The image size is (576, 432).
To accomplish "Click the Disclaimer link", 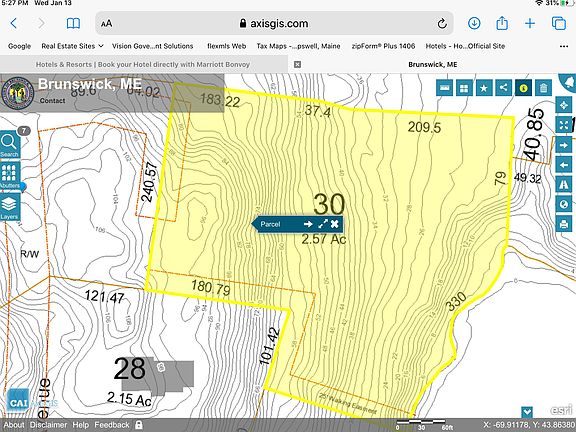I will pos(48,425).
